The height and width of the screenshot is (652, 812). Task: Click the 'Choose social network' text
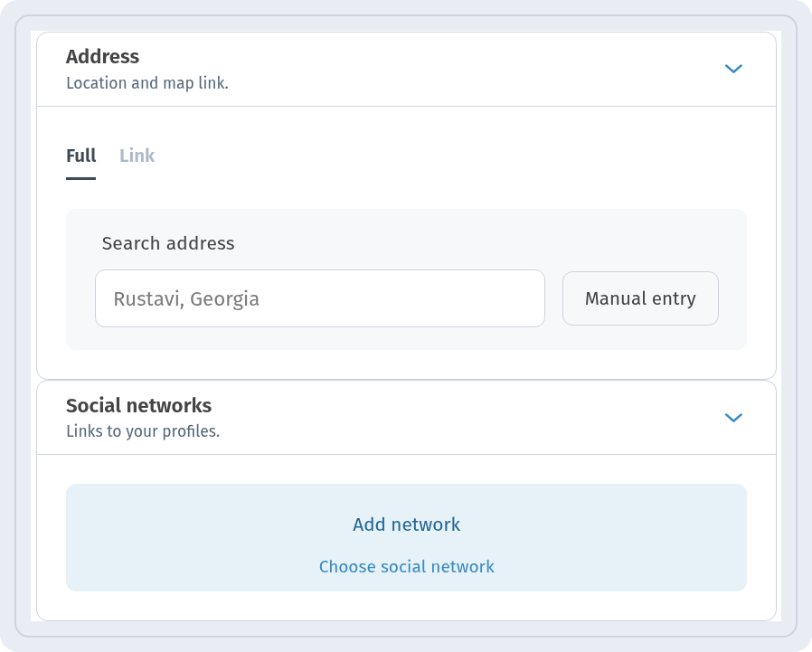coord(407,567)
